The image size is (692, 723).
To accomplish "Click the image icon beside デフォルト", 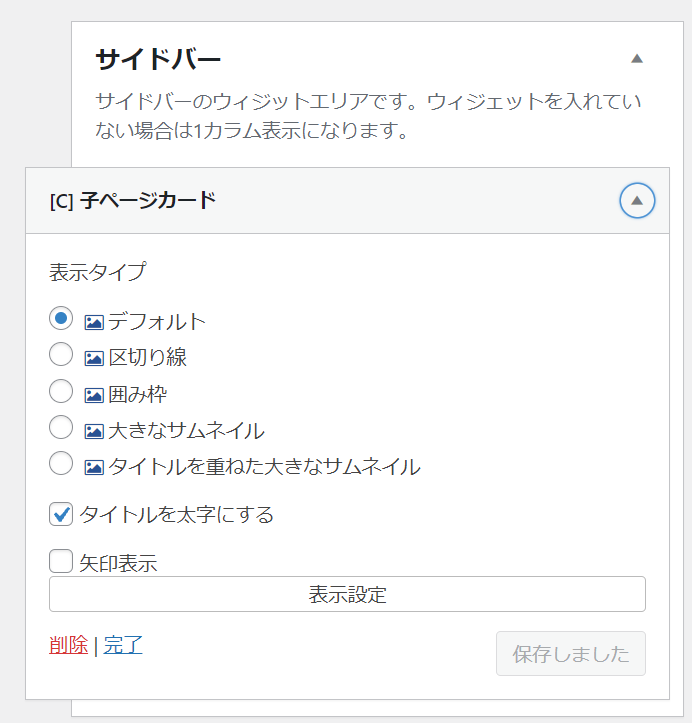I will click(x=94, y=322).
